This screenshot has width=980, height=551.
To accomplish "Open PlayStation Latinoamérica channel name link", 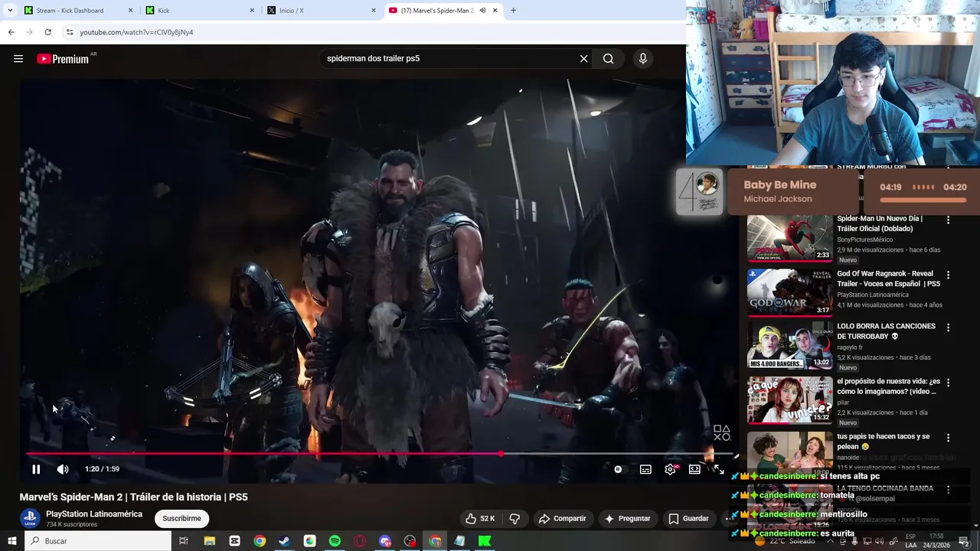I will [94, 514].
